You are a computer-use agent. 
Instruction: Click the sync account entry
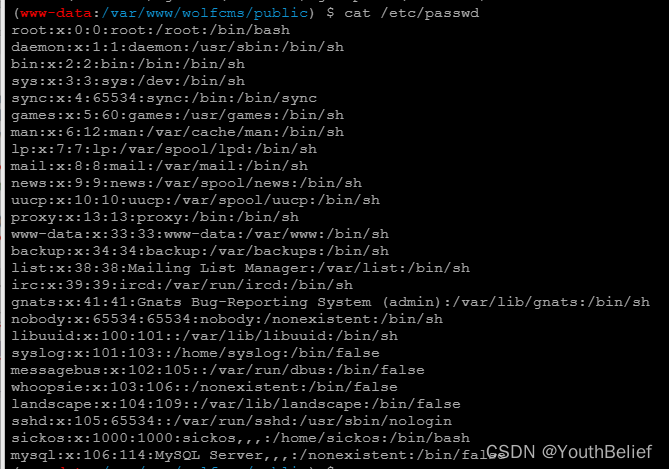[x=164, y=98]
